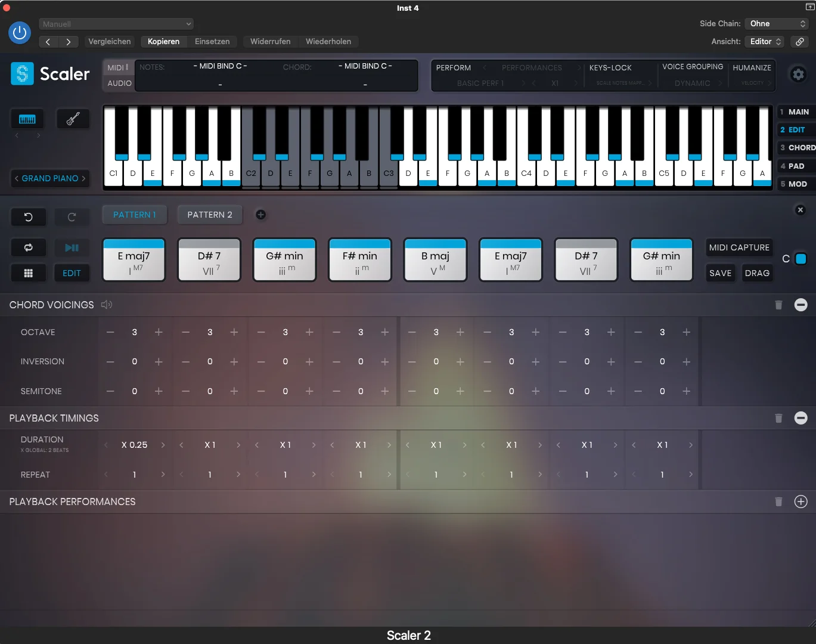Increase octave for the first E maj7 chord
The width and height of the screenshot is (816, 644).
(159, 332)
